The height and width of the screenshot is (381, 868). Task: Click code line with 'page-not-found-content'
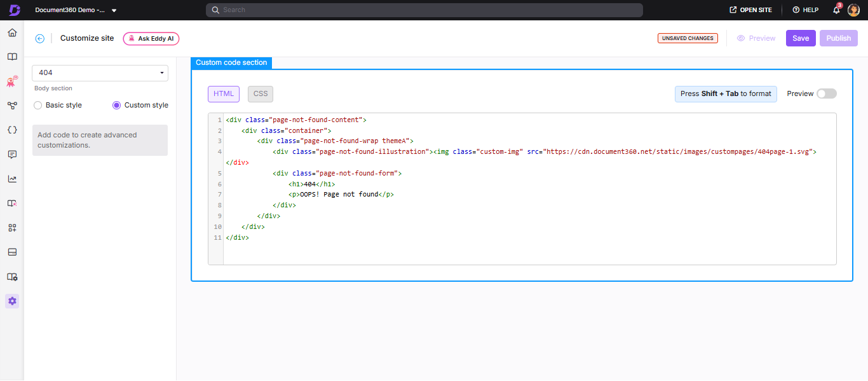296,120
